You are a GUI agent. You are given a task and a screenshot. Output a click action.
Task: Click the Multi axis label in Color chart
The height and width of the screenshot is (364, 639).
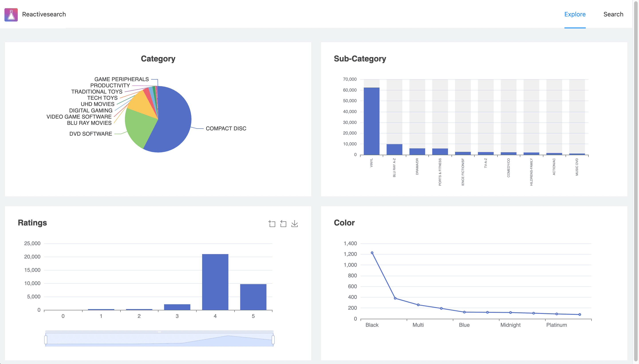coord(418,325)
